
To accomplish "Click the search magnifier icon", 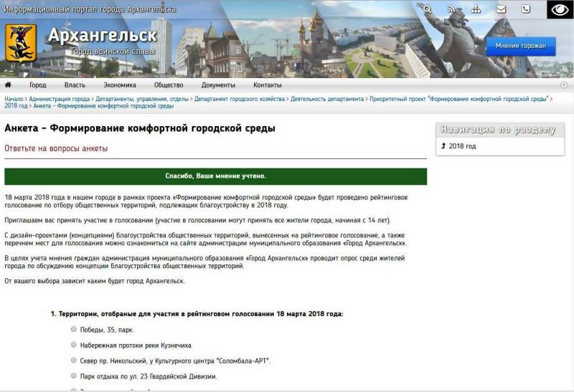I will [x=428, y=9].
